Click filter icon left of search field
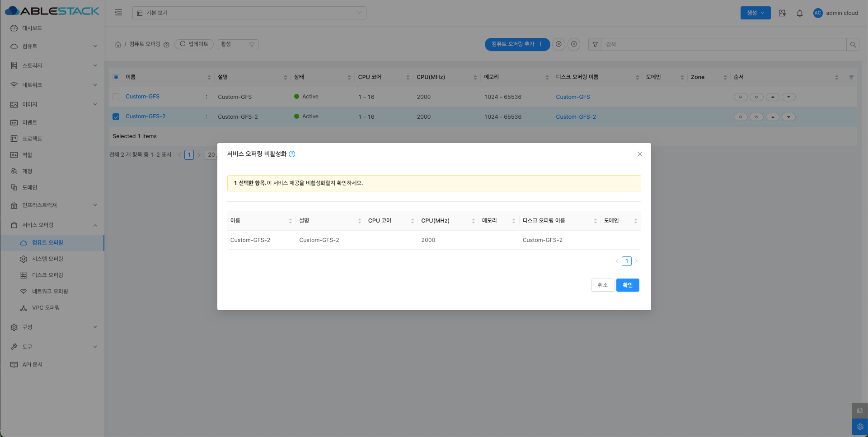868x437 pixels. [595, 44]
